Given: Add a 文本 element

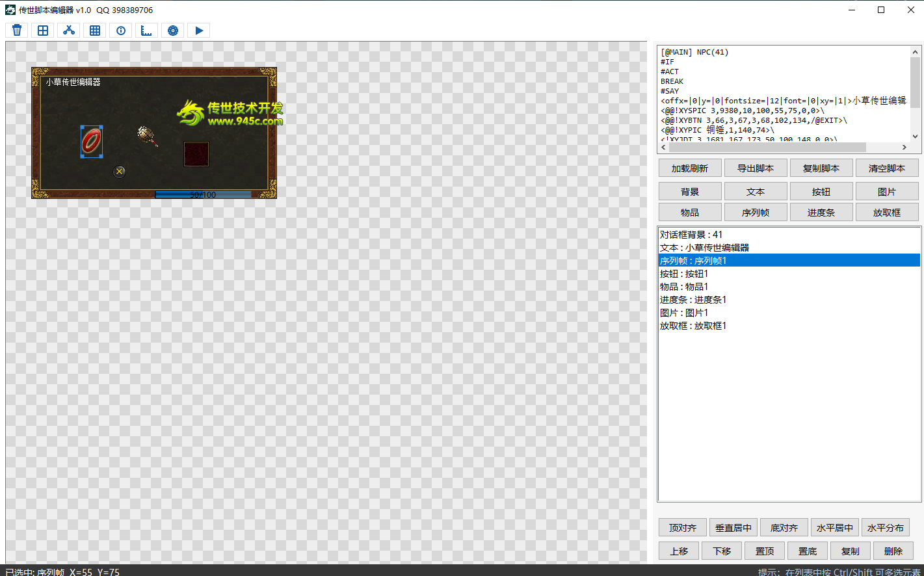Looking at the screenshot, I should (x=756, y=192).
